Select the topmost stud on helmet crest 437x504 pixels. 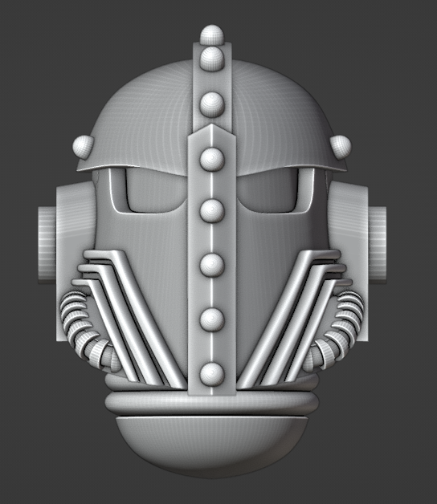(x=211, y=35)
